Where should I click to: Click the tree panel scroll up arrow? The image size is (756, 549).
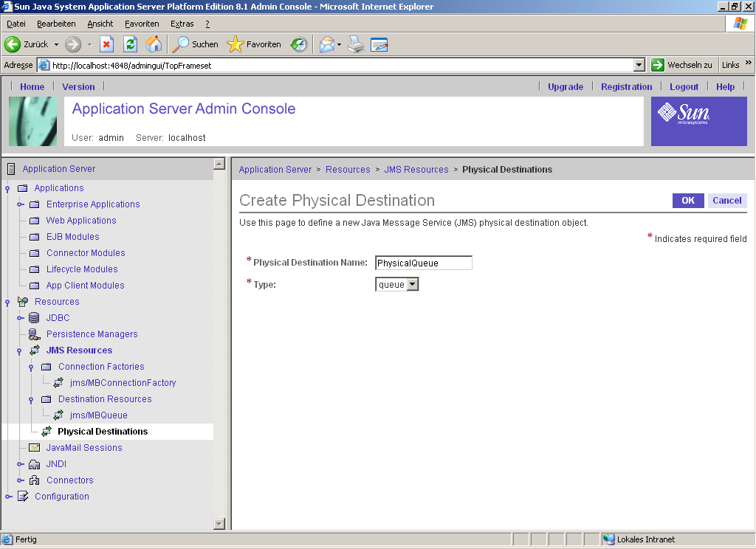point(219,164)
